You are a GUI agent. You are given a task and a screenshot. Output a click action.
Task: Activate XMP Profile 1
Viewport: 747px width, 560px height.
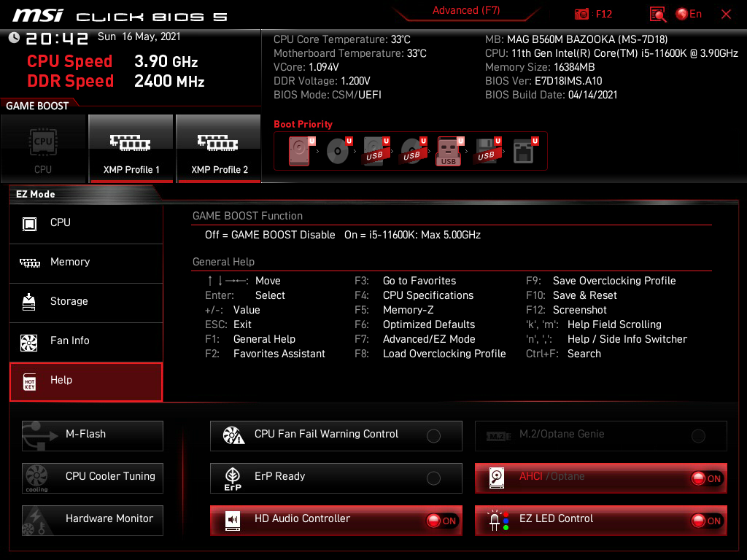(x=131, y=149)
